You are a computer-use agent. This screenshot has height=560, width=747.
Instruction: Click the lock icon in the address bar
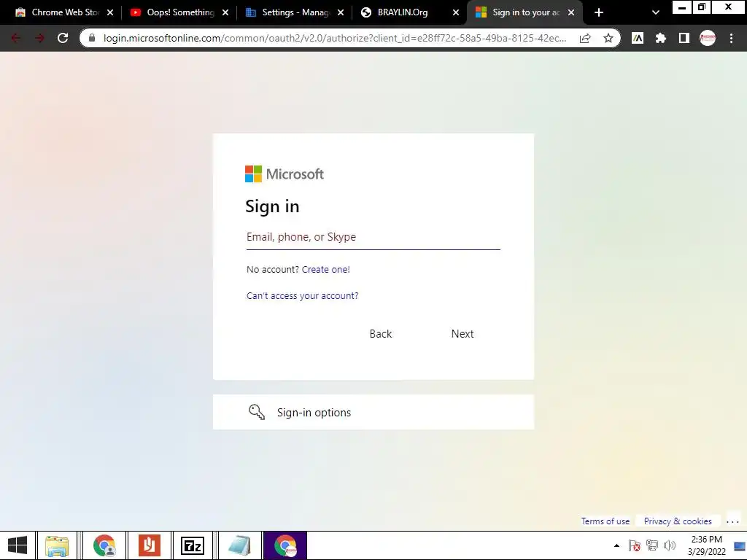tap(92, 38)
